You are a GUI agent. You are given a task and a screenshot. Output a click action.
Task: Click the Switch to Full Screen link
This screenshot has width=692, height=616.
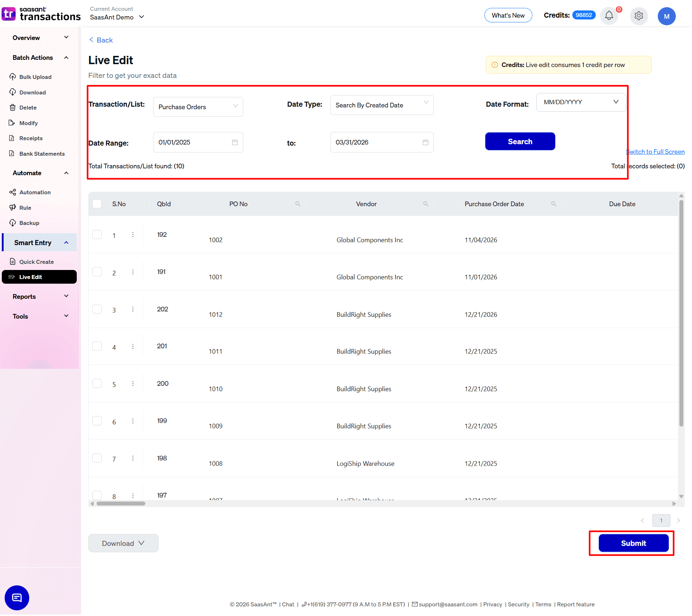tap(655, 151)
